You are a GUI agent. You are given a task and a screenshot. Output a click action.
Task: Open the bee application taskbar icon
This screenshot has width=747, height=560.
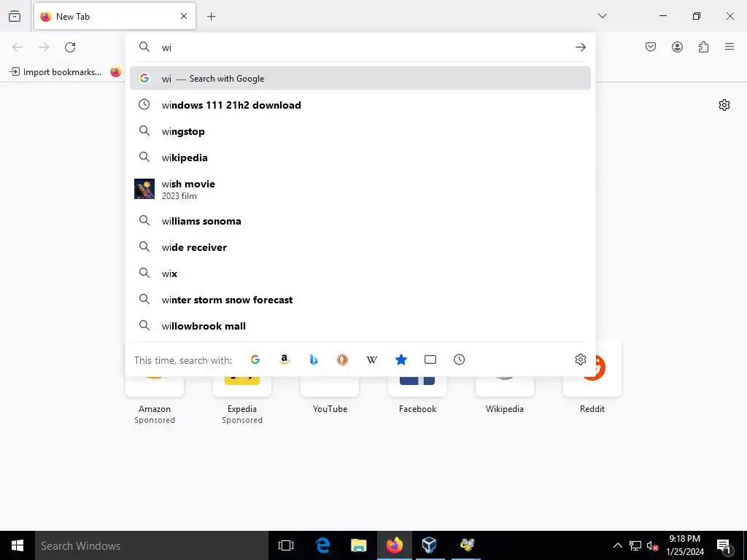click(466, 545)
